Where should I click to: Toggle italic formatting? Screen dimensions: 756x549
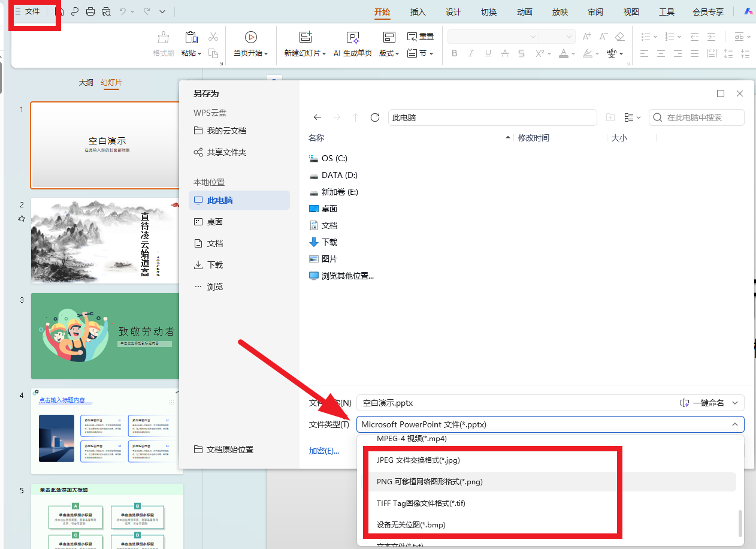tap(471, 53)
